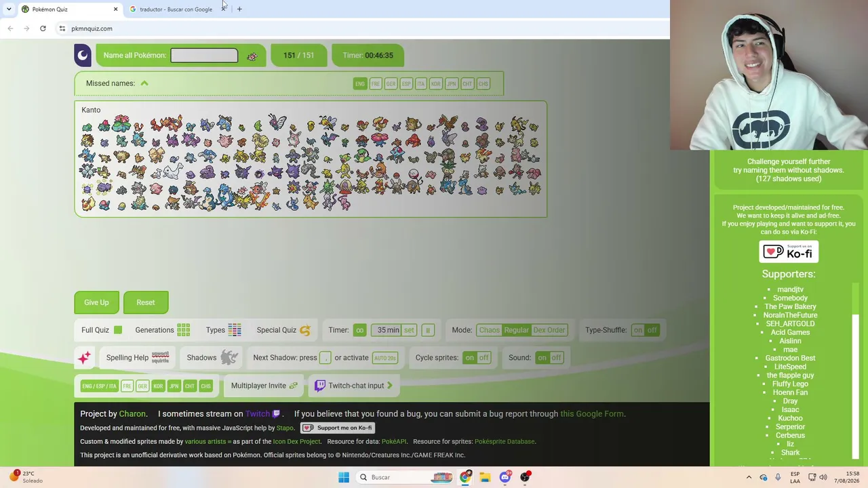Enable KOR input language

158,386
